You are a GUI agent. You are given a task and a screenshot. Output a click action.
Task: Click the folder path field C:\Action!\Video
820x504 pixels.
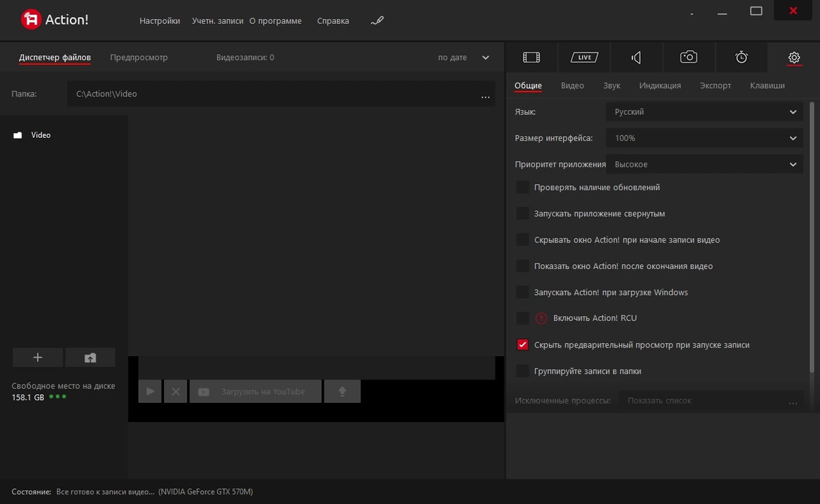click(x=281, y=94)
